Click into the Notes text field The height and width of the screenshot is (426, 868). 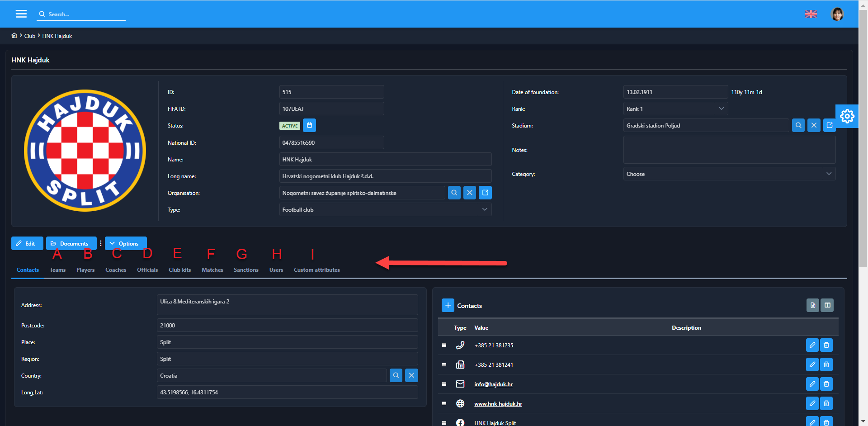[729, 150]
